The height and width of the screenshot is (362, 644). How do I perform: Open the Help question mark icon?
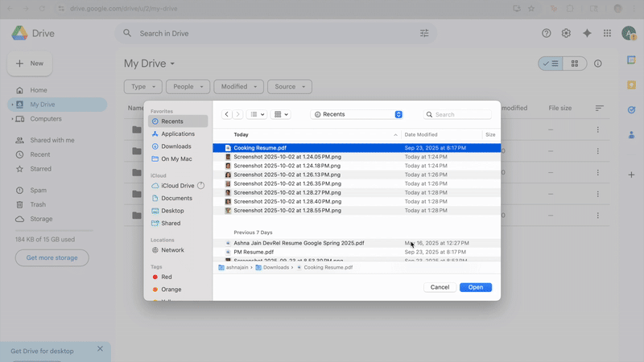point(547,33)
